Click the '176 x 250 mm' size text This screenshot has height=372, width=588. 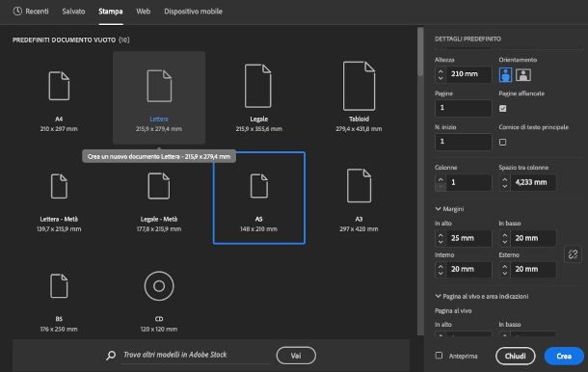pyautogui.click(x=59, y=330)
